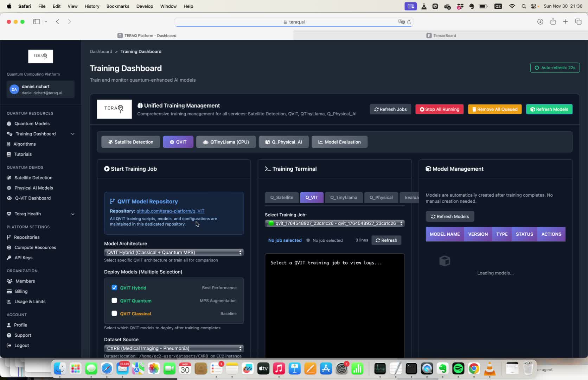
Task: Show Safari tab overview icon
Action: [x=578, y=21]
